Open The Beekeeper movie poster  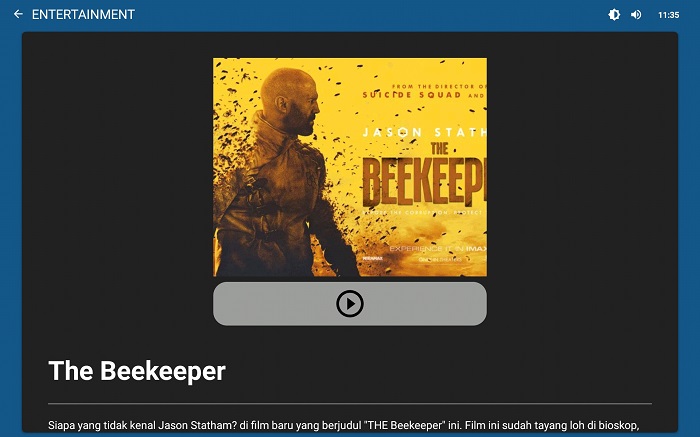(x=350, y=167)
